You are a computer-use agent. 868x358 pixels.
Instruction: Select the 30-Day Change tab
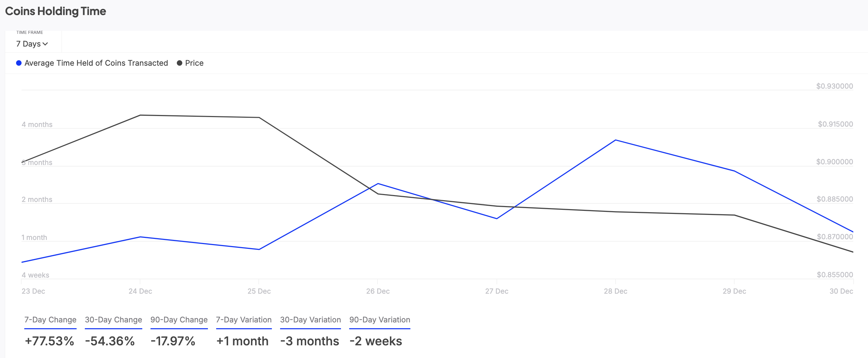pyautogui.click(x=113, y=320)
